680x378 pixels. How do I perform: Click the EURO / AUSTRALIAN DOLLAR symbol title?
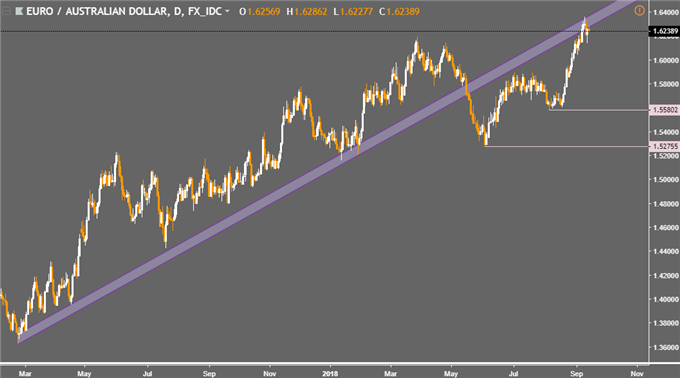[x=97, y=11]
